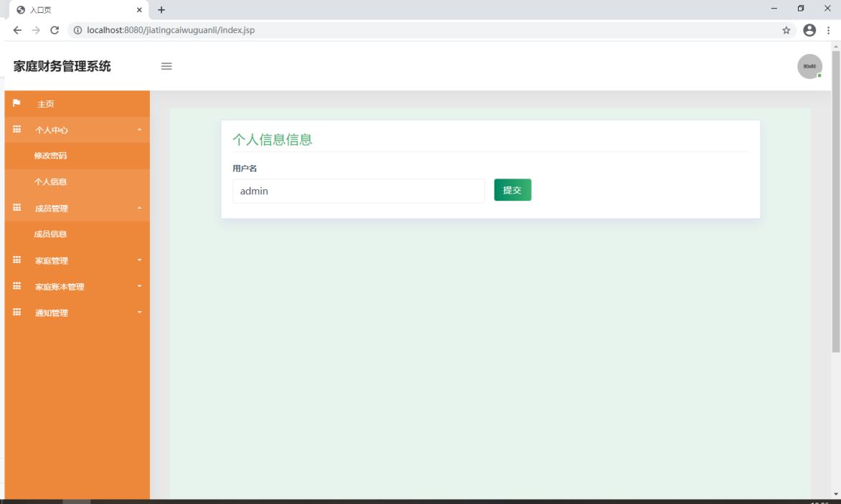Screen dimensions: 841x504
Task: Click the flag icon beside 主页
Action: point(17,103)
